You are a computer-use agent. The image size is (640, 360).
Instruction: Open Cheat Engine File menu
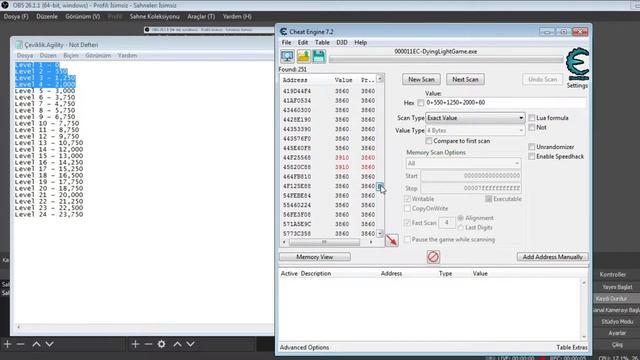[x=287, y=42]
